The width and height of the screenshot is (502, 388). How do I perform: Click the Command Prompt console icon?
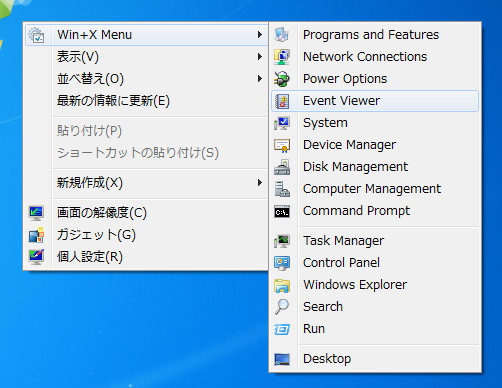pyautogui.click(x=282, y=211)
